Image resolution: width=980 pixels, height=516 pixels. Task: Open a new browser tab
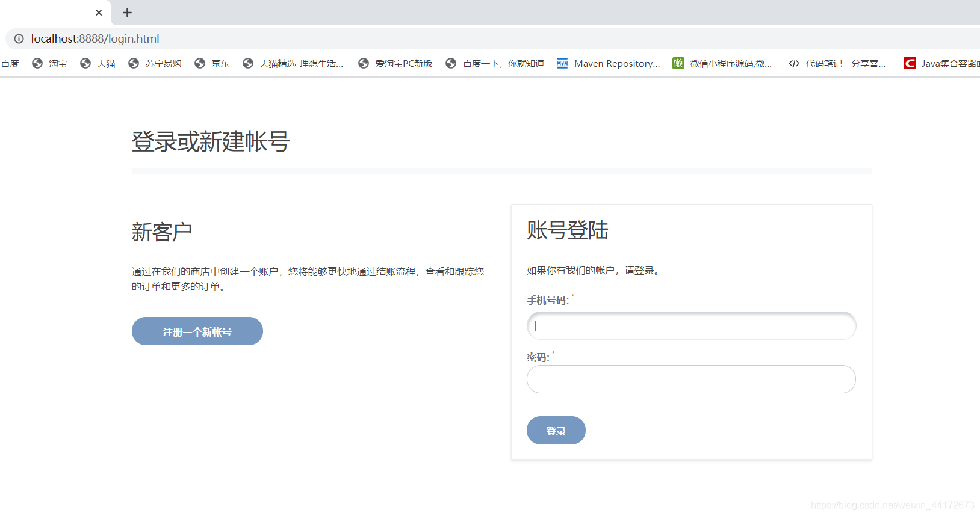coord(127,13)
